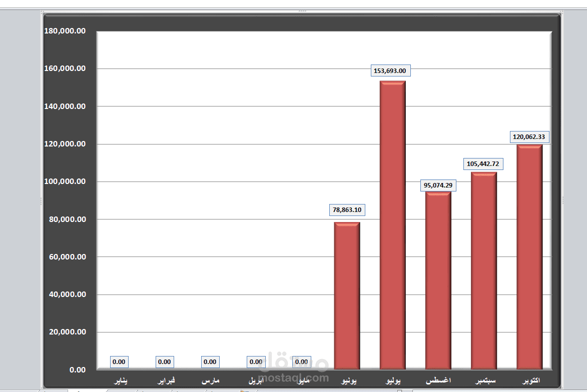
Task: Click the اكتوبر category label
Action: 531,381
